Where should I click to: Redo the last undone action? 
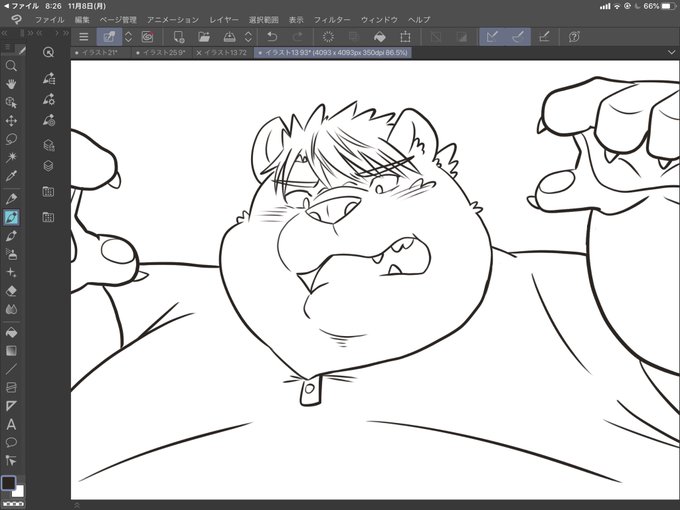pos(298,37)
